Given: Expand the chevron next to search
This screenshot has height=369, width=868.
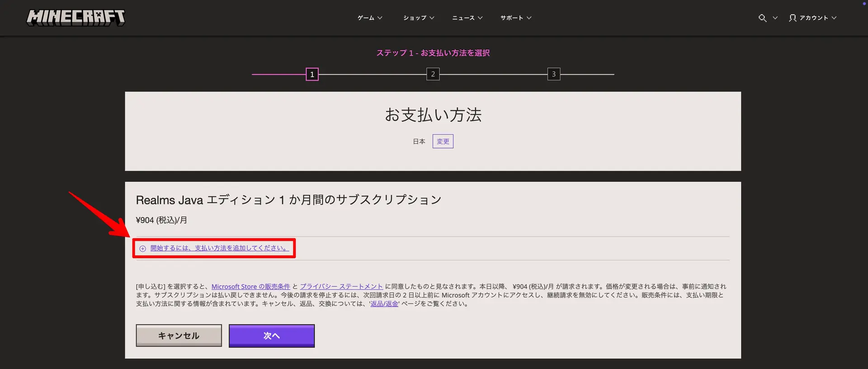Looking at the screenshot, I should (775, 18).
